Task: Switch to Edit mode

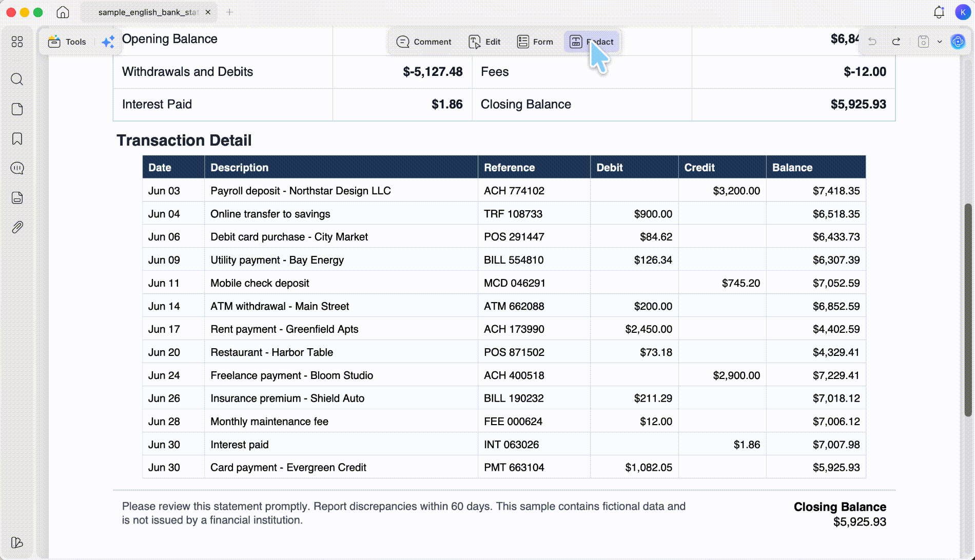Action: coord(484,42)
